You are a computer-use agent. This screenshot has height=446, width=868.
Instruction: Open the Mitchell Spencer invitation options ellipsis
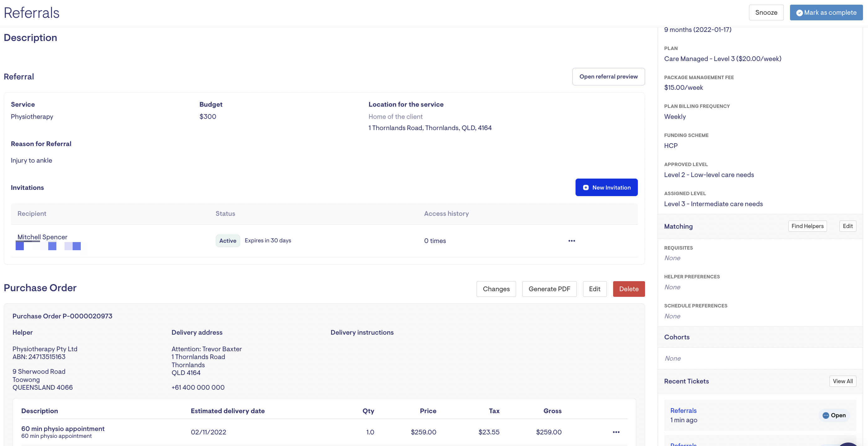571,241
